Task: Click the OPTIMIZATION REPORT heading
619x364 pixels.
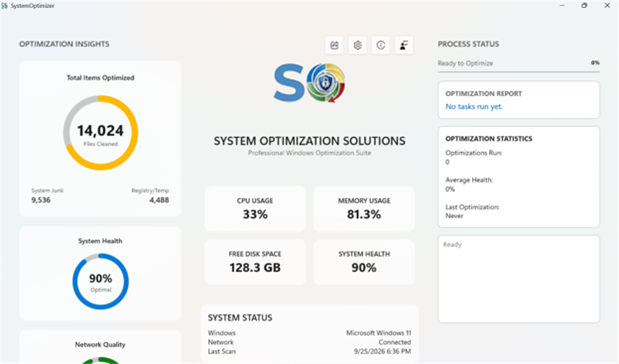Action: pyautogui.click(x=483, y=93)
